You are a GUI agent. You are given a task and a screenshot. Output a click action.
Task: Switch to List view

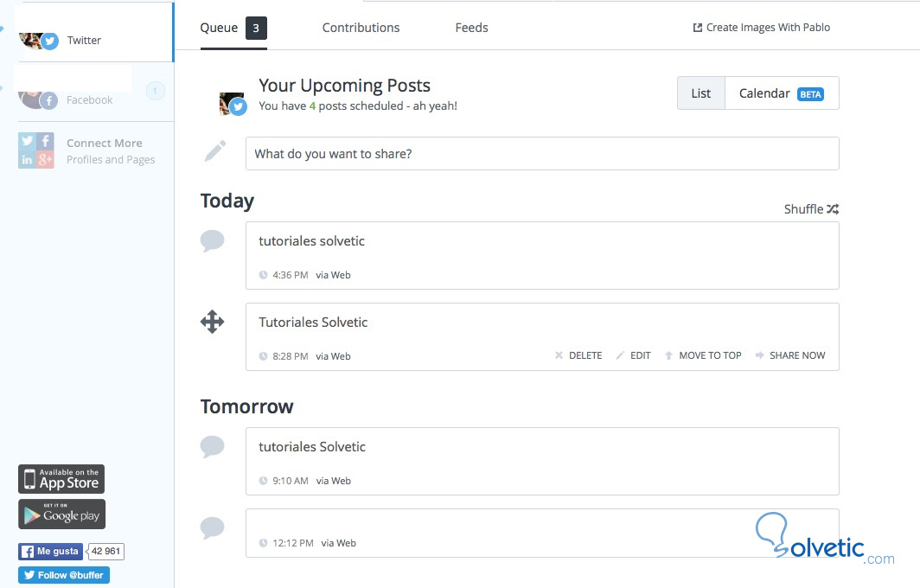point(701,93)
